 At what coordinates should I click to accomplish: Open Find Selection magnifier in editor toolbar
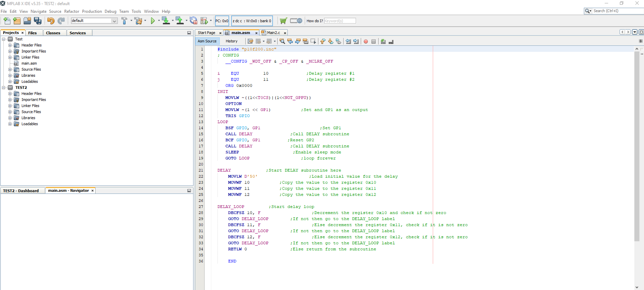tap(282, 41)
